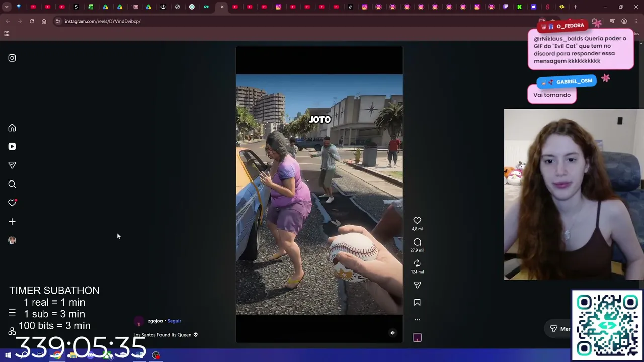Screen dimensions: 644x362
Task: Close the current Instagram tab
Action: pos(222,7)
